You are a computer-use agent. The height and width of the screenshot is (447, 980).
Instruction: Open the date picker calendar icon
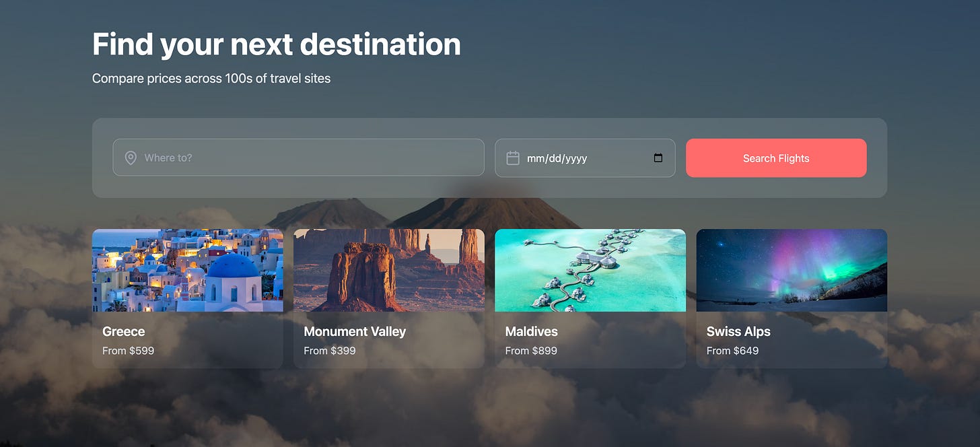(658, 158)
